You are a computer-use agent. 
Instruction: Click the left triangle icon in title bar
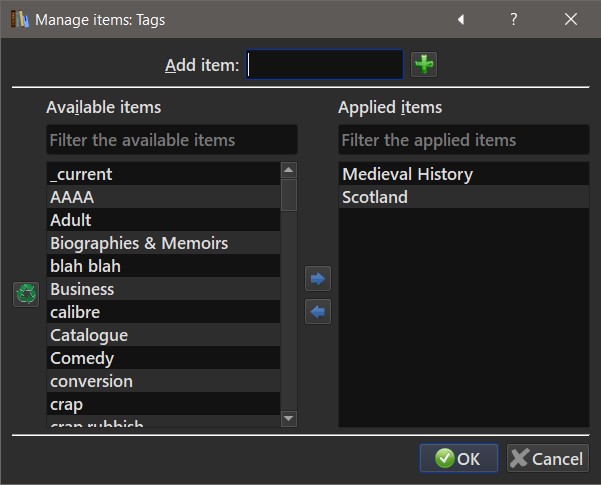[461, 19]
